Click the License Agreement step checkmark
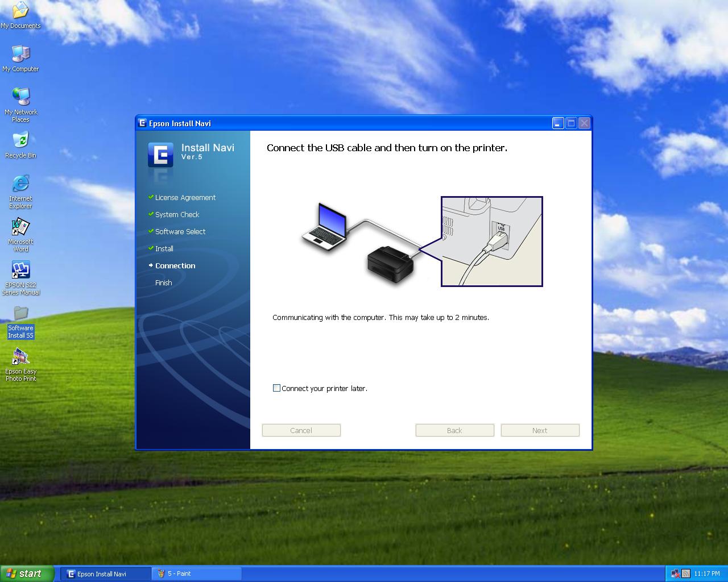Image resolution: width=728 pixels, height=582 pixels. [x=151, y=197]
